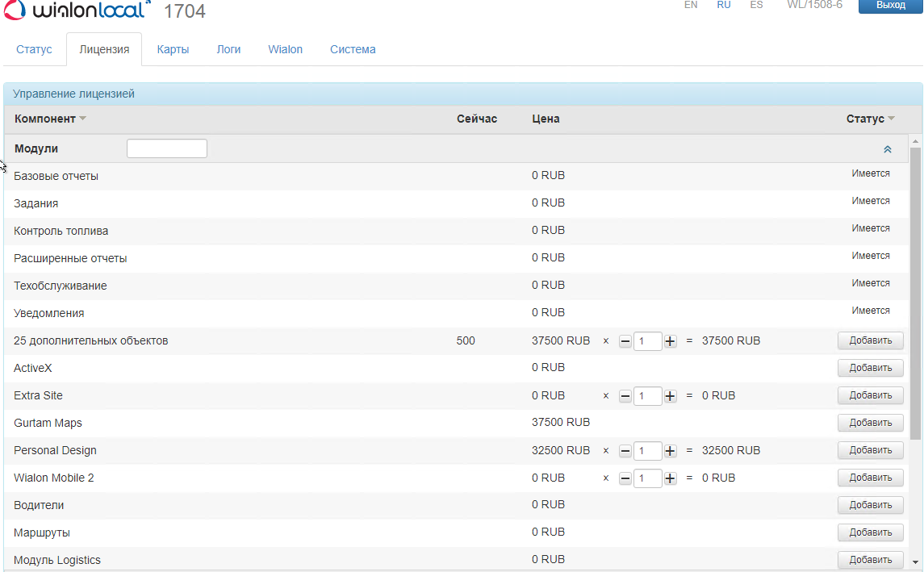924x572 pixels.
Task: Click the Personal Design quantity field
Action: pyautogui.click(x=647, y=451)
